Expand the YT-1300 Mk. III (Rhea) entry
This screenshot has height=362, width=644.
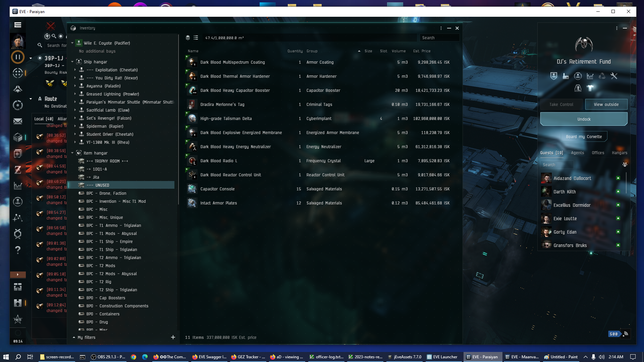click(x=75, y=142)
